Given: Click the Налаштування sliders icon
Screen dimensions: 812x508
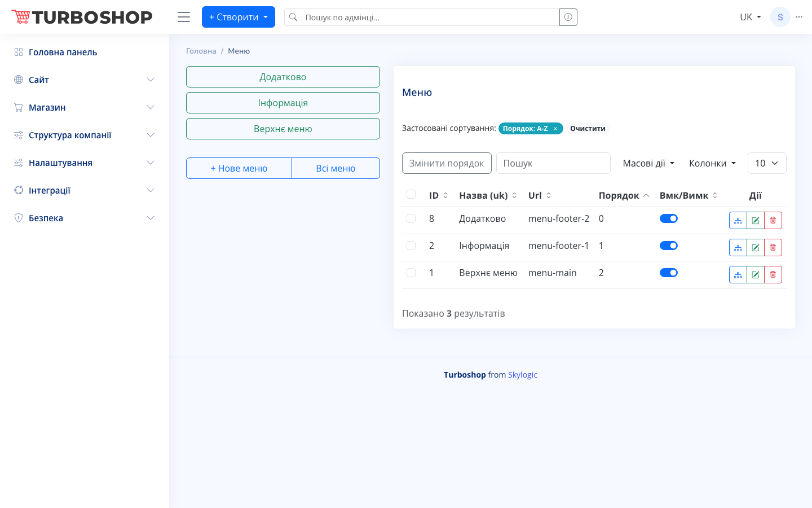Looking at the screenshot, I should 19,163.
